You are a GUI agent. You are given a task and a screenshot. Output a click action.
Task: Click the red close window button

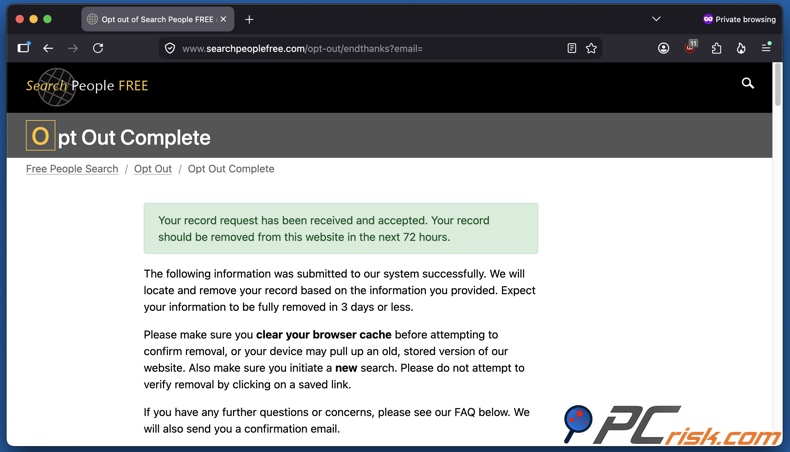20,19
